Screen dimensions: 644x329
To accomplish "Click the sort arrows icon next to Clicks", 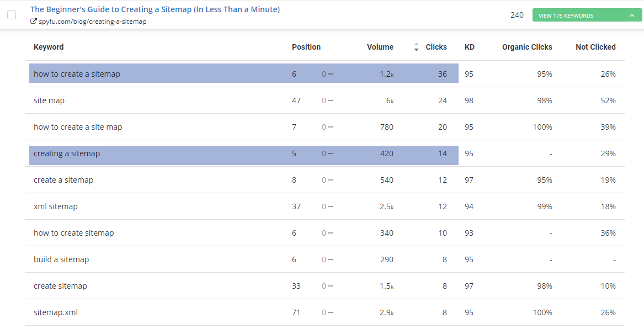I will (416, 47).
